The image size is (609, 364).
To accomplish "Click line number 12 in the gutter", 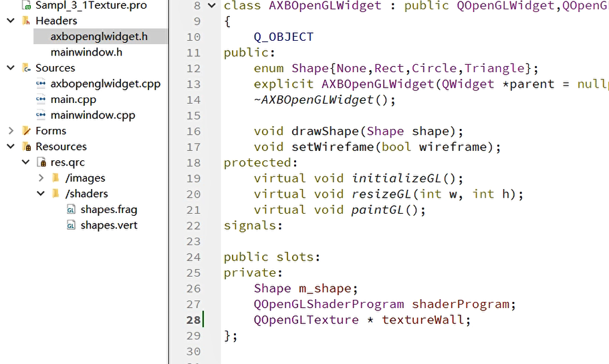I will [193, 69].
